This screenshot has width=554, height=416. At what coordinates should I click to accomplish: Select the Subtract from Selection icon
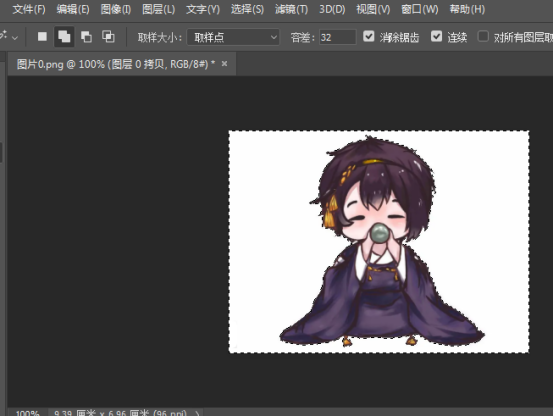(x=86, y=36)
